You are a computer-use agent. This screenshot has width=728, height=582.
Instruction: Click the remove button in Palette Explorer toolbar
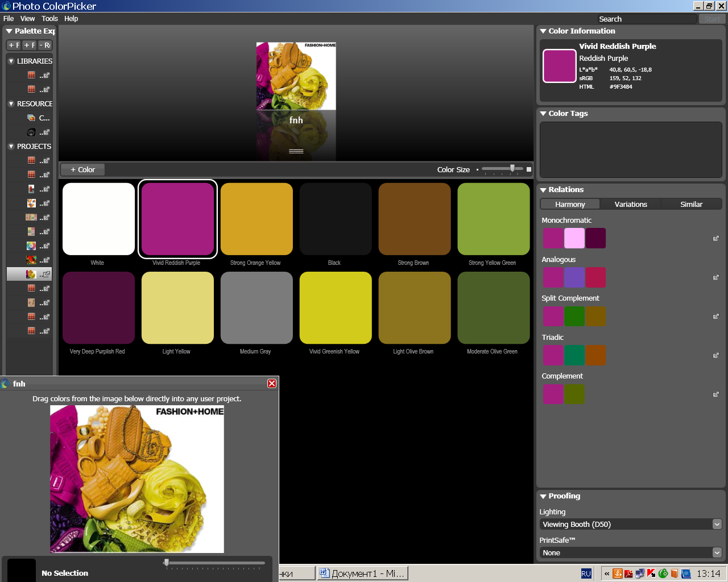pos(45,45)
